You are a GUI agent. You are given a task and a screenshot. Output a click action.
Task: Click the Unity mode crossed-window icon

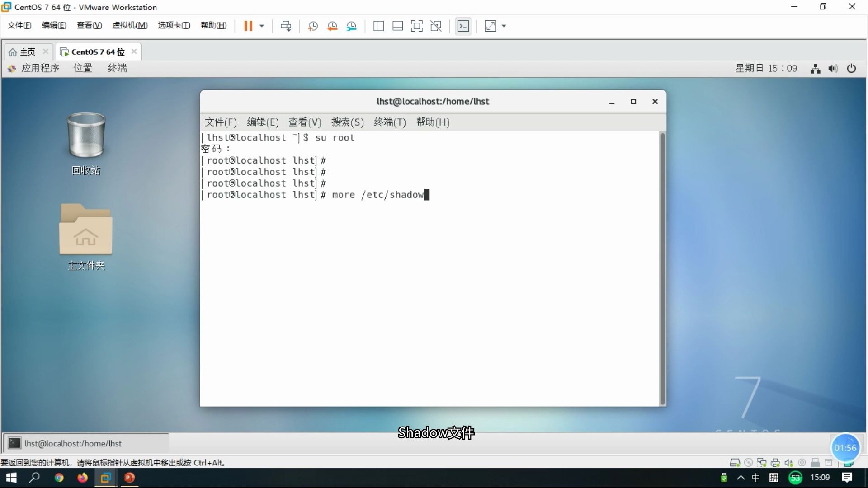point(436,26)
